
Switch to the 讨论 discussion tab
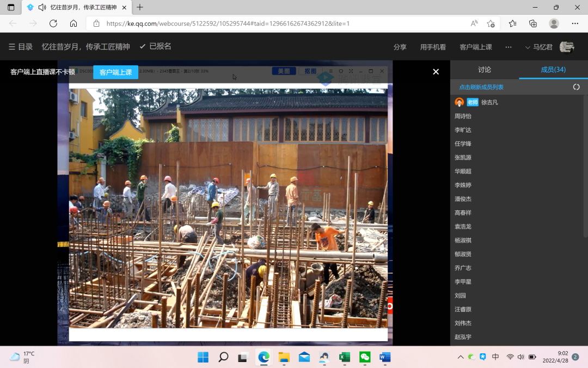click(484, 70)
